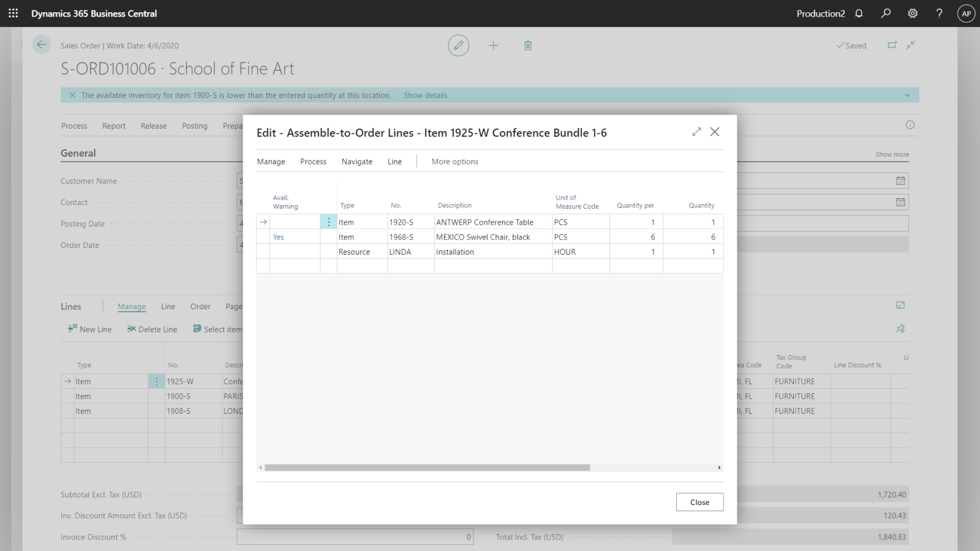Click the Close button
The height and width of the screenshot is (551, 980).
699,502
